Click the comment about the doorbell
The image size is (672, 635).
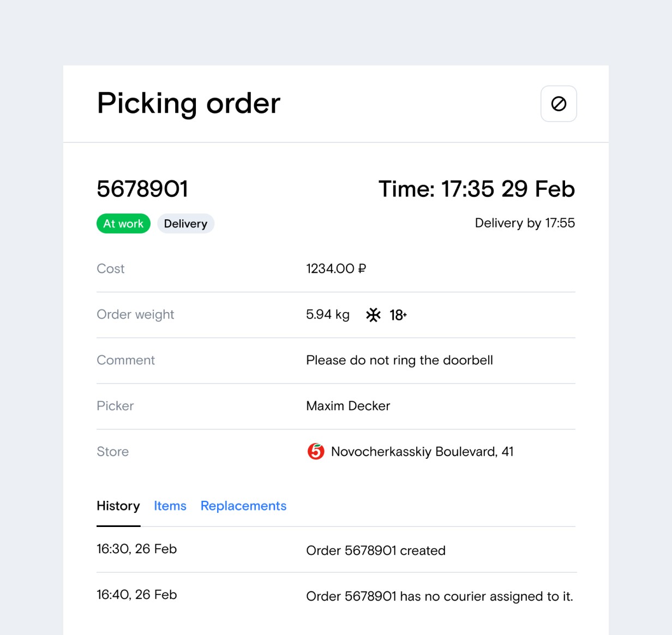[399, 360]
